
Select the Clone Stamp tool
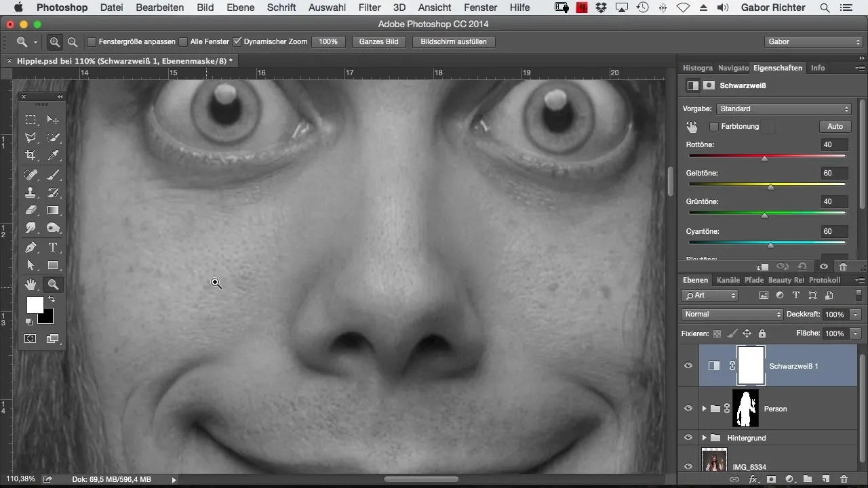click(31, 192)
